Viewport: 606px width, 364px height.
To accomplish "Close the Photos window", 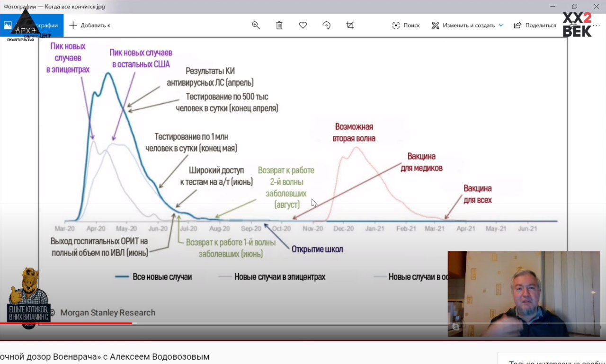I will click(596, 7).
